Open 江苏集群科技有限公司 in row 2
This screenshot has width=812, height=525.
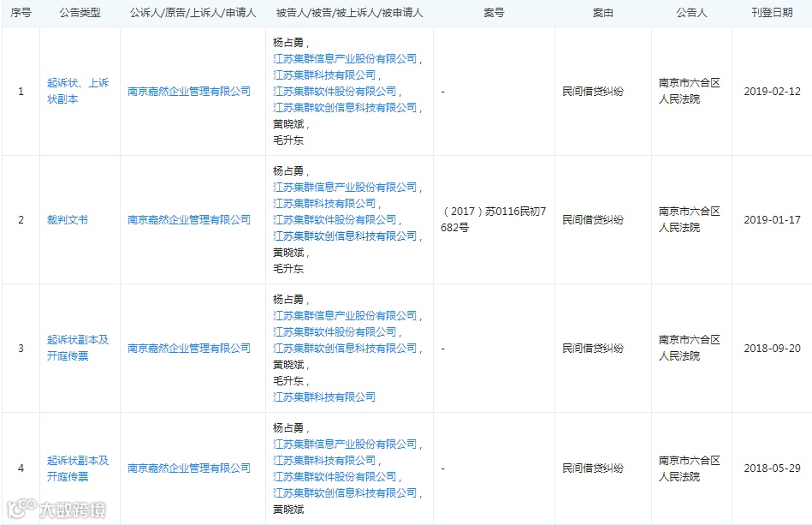[x=324, y=203]
